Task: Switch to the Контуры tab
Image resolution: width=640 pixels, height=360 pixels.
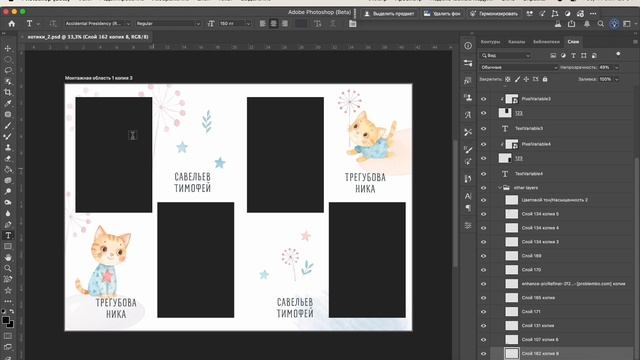Action: click(490, 42)
